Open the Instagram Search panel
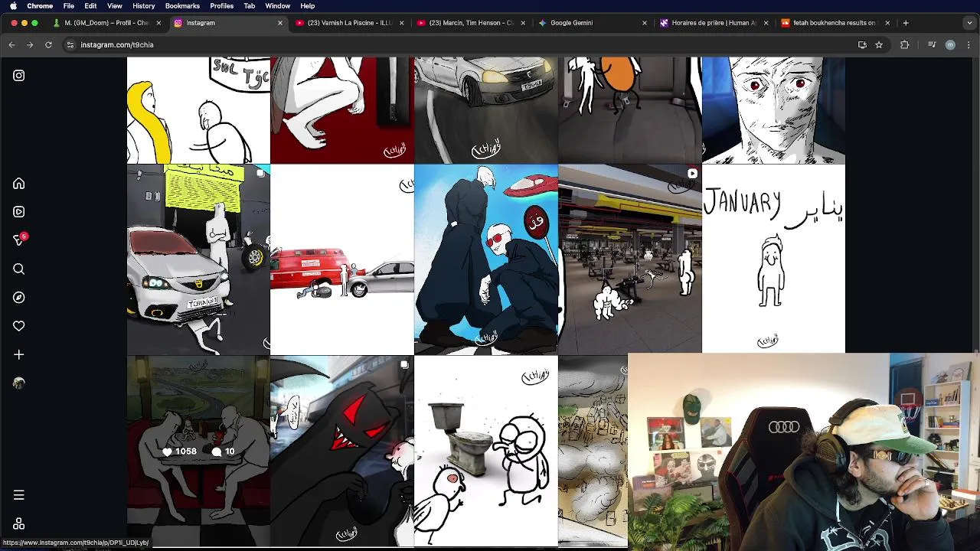The image size is (980, 551). pyautogui.click(x=19, y=269)
